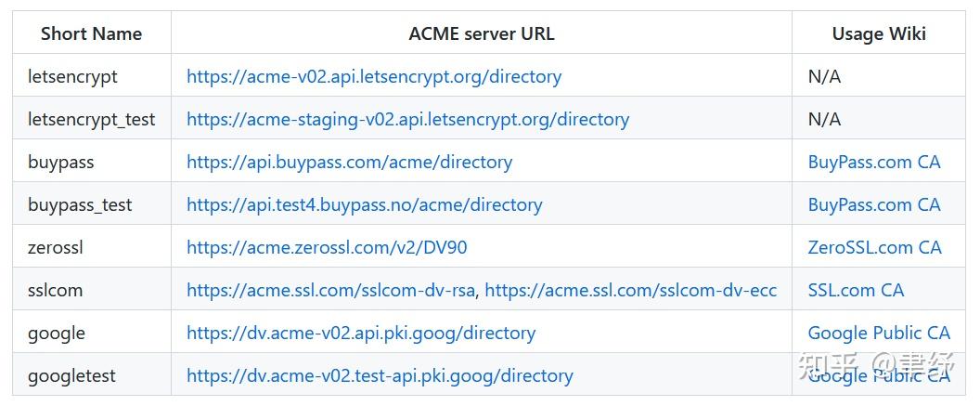The height and width of the screenshot is (406, 980).
Task: Open BuyPass.com CA wiki for buypass row
Action: click(x=873, y=162)
